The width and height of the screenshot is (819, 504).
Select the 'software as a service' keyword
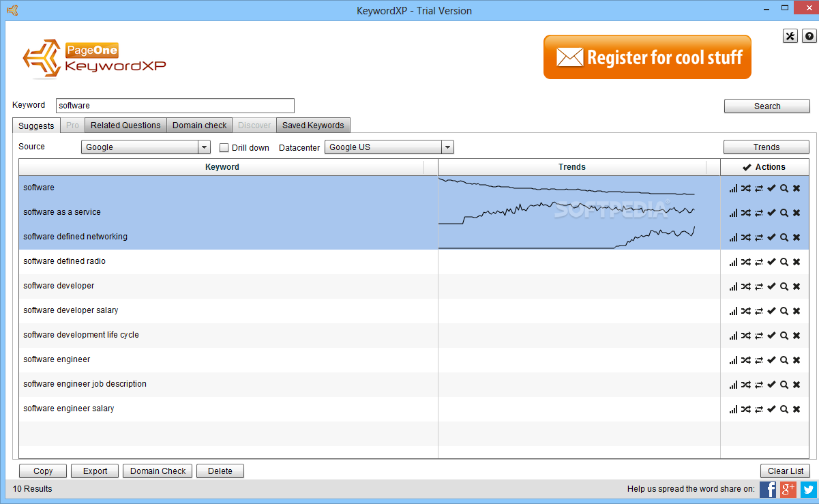pos(61,212)
